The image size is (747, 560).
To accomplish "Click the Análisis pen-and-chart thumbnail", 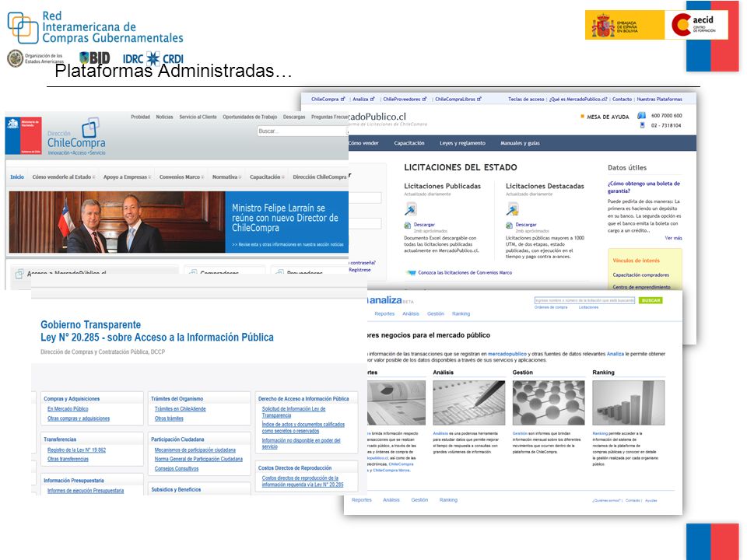I will (x=468, y=402).
